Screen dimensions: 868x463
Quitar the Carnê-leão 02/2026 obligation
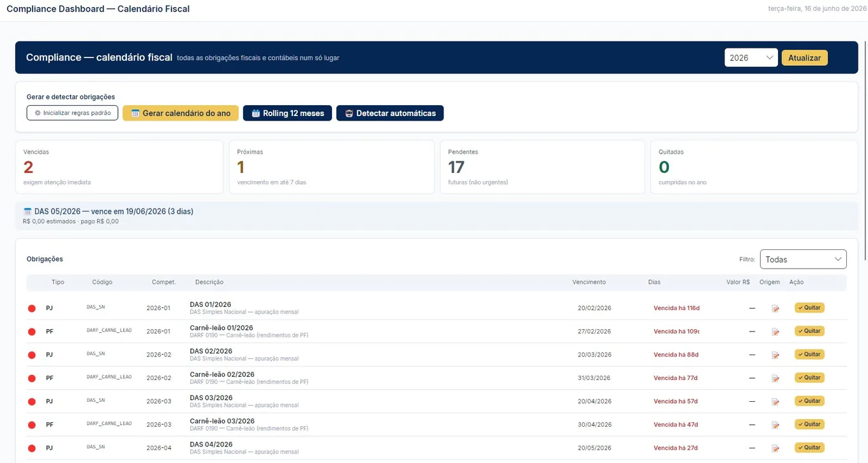809,378
